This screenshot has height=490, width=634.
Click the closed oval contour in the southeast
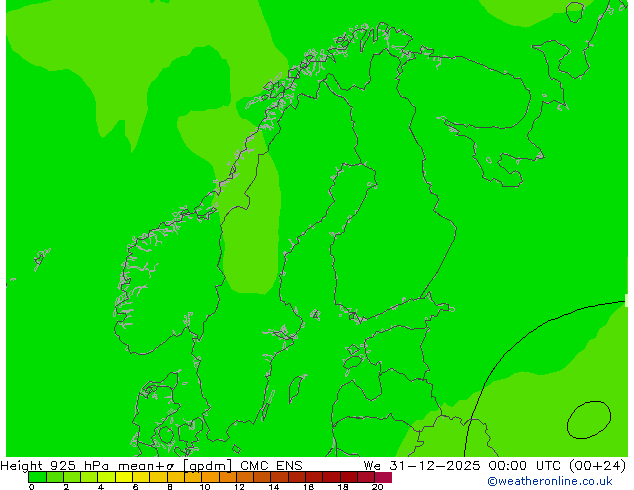pyautogui.click(x=589, y=420)
